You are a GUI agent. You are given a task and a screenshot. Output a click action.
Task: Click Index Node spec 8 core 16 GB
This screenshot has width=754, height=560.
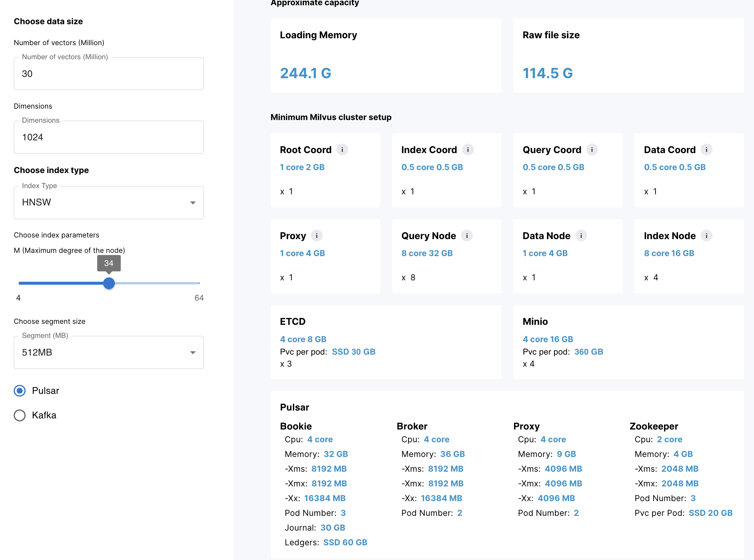(x=669, y=253)
